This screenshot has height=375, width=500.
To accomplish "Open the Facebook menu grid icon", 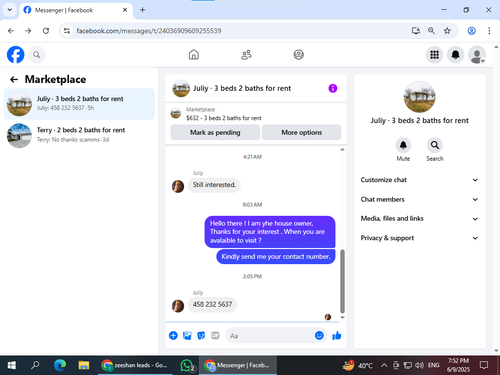I will [x=434, y=55].
